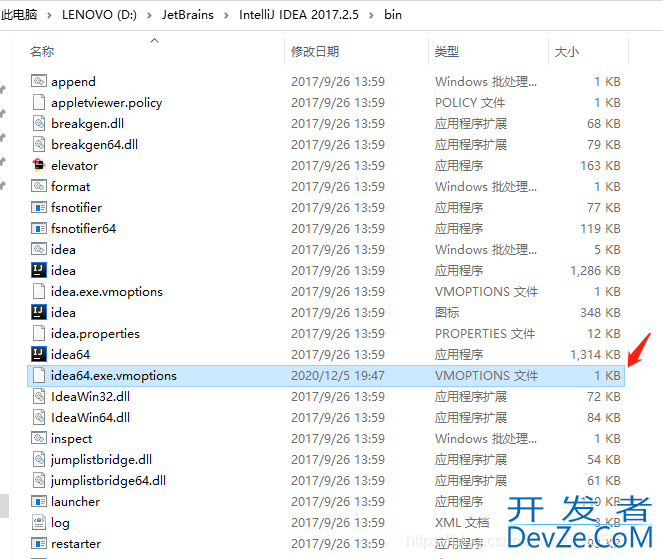Expand the chevron after JetBrains
663x559 pixels.
[x=226, y=16]
